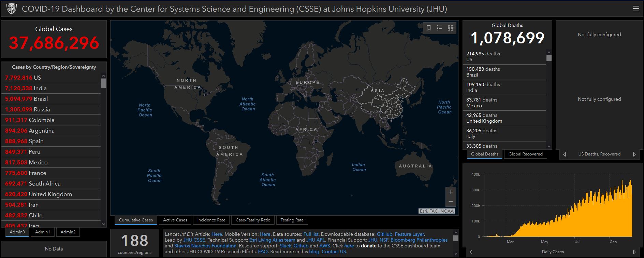Open the basemap gallery grid icon

tap(451, 28)
